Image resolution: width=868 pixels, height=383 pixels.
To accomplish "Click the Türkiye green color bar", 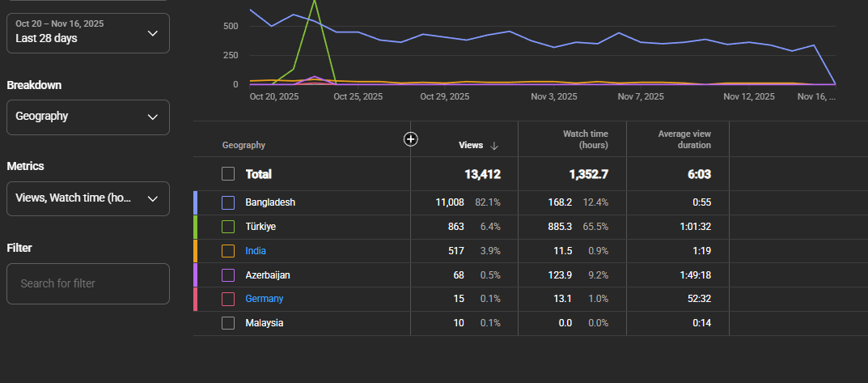I will [196, 227].
